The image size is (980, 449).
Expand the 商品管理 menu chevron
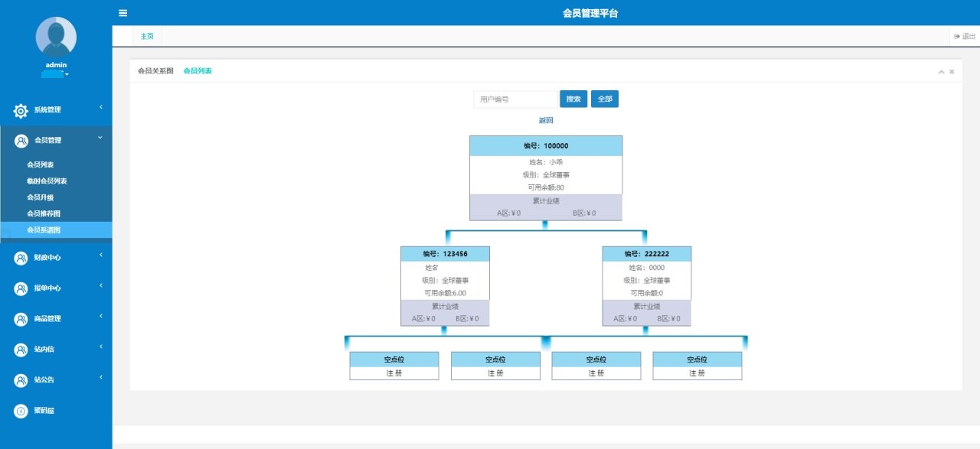[100, 316]
